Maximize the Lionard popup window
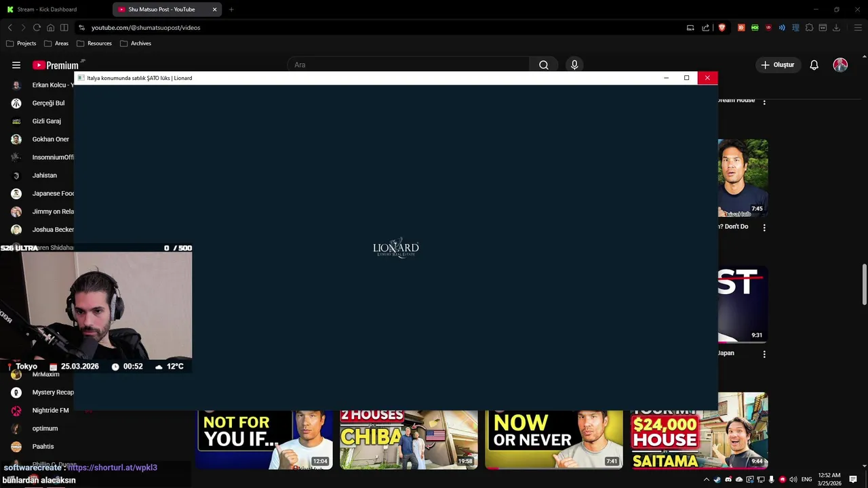Screen dimensions: 868x488 (686, 78)
